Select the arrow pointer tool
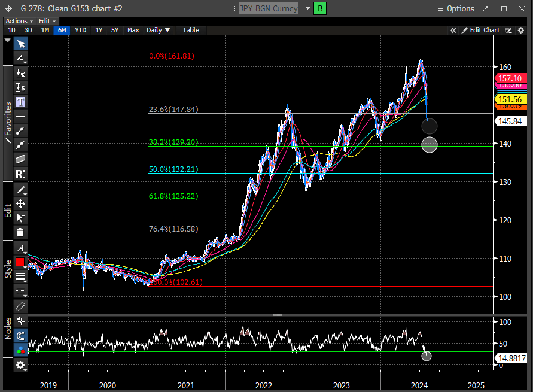Viewport: 533px width, 392px height. click(x=20, y=44)
